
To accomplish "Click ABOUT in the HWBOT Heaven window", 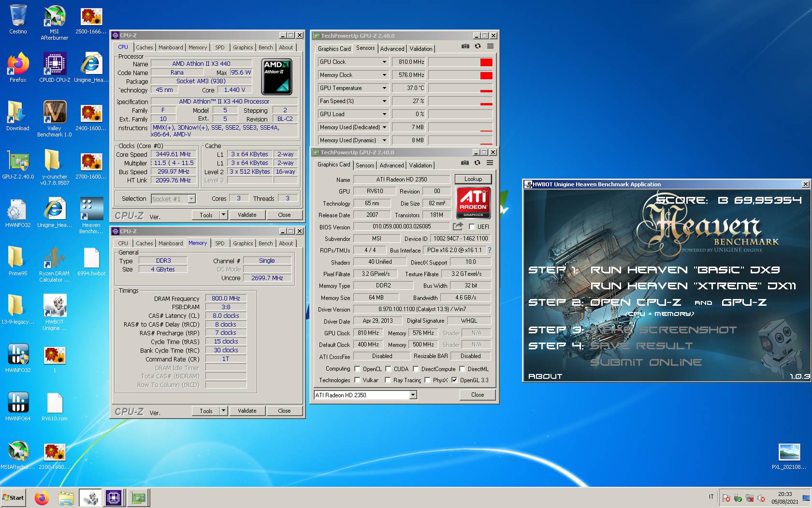I will tap(545, 376).
